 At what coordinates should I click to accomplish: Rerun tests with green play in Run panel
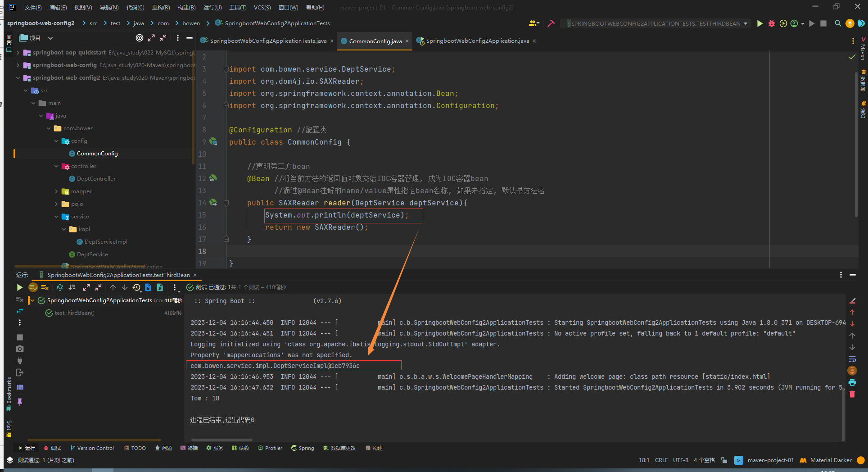[x=19, y=287]
